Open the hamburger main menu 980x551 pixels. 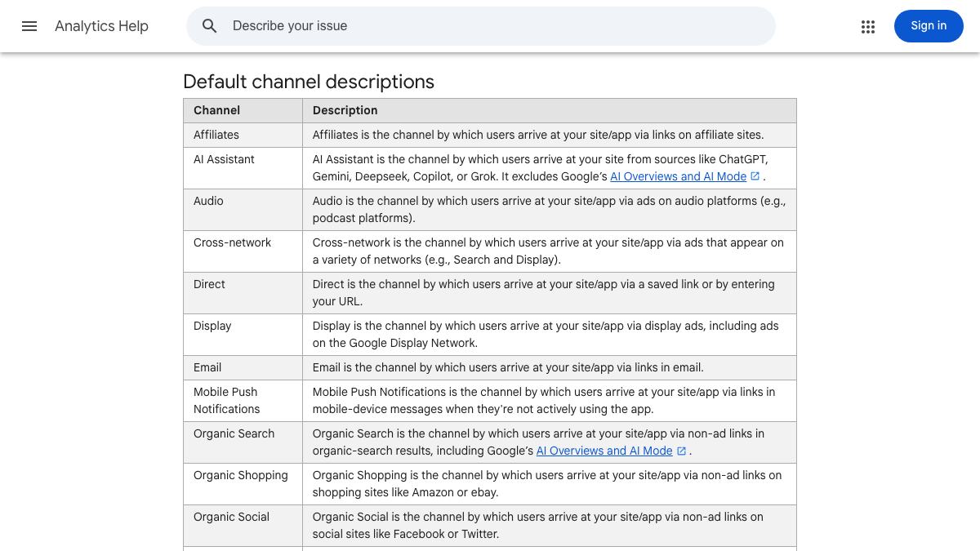[29, 26]
